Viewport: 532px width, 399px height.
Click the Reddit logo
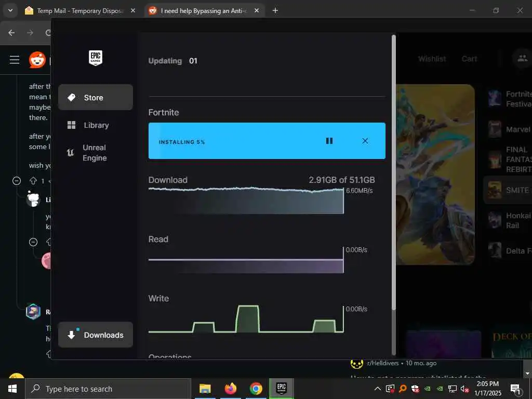click(x=37, y=60)
